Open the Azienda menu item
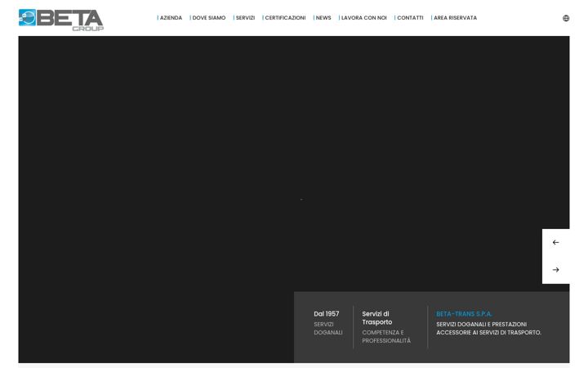This screenshot has width=588, height=368. pyautogui.click(x=170, y=18)
